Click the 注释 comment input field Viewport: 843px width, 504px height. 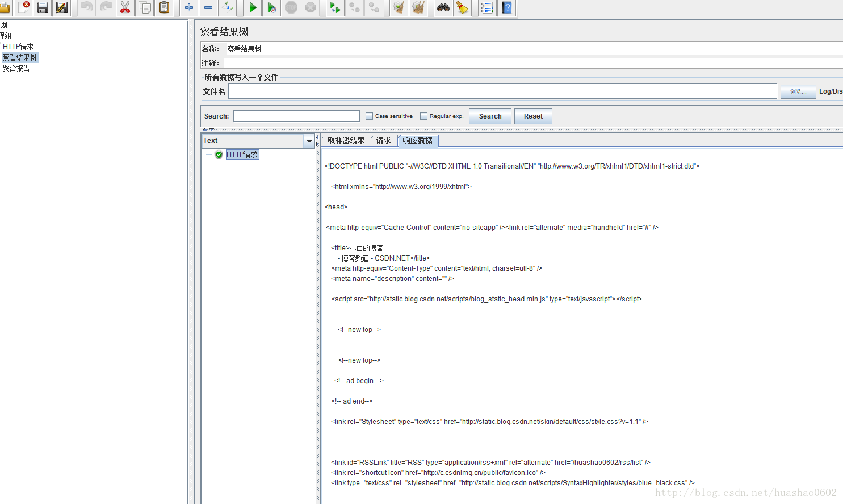click(533, 63)
